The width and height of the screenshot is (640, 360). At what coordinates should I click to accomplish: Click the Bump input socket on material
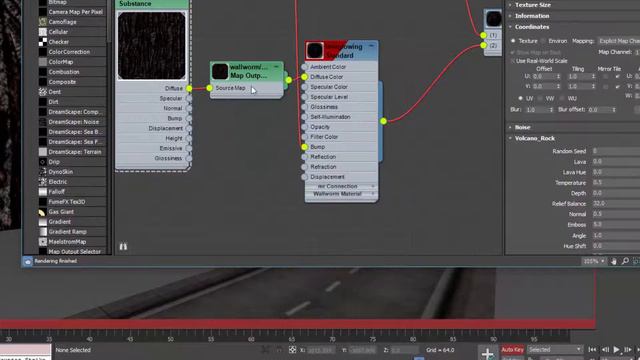[304, 147]
